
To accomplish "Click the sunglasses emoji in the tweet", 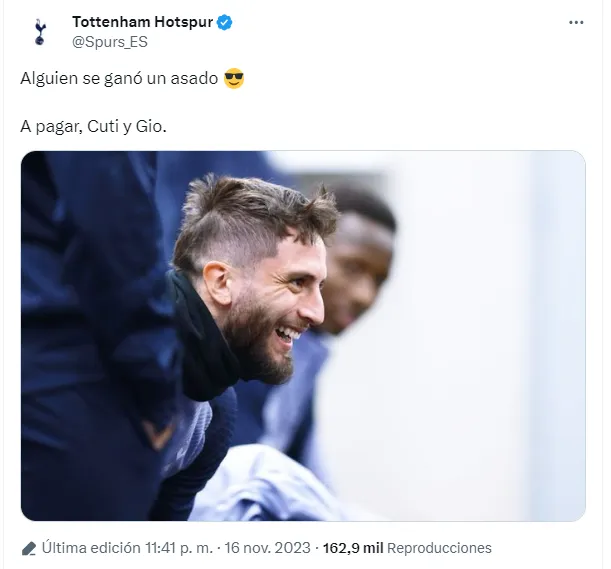I will (x=234, y=78).
